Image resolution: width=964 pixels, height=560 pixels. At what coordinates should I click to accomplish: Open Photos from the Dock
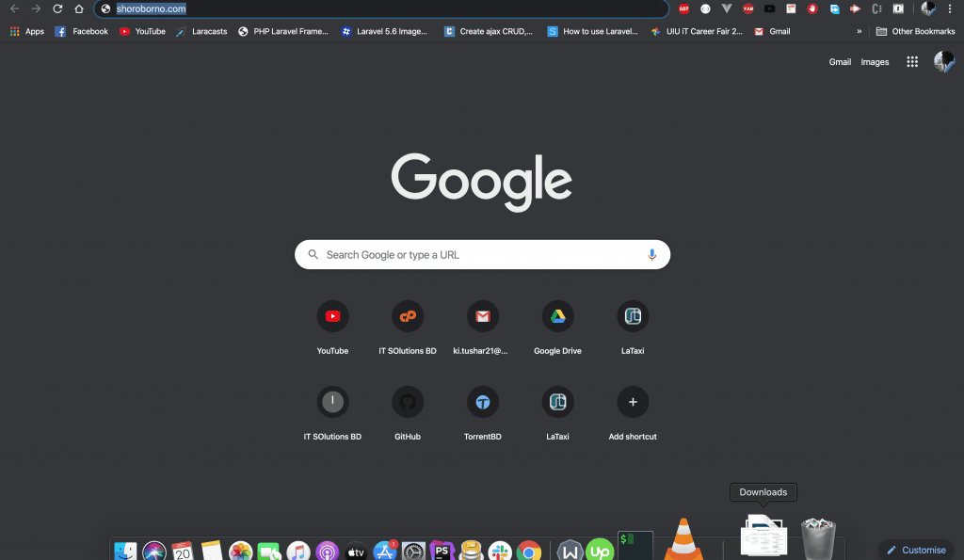pos(240,551)
